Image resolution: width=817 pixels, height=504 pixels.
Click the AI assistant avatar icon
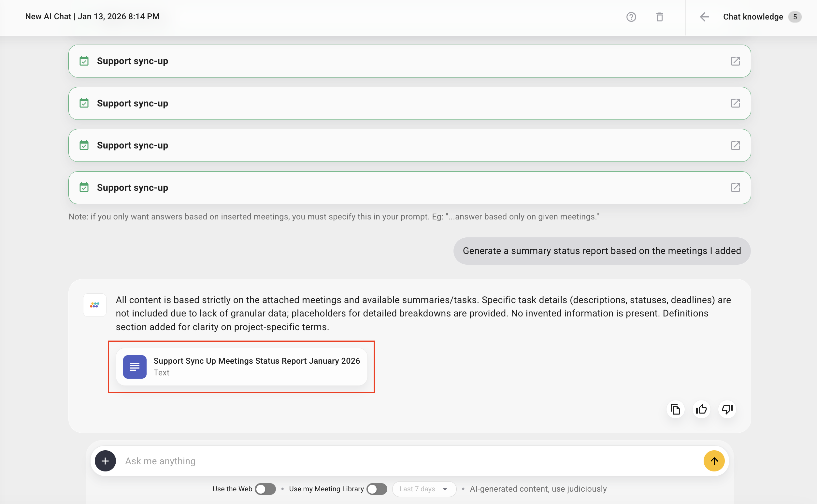95,305
